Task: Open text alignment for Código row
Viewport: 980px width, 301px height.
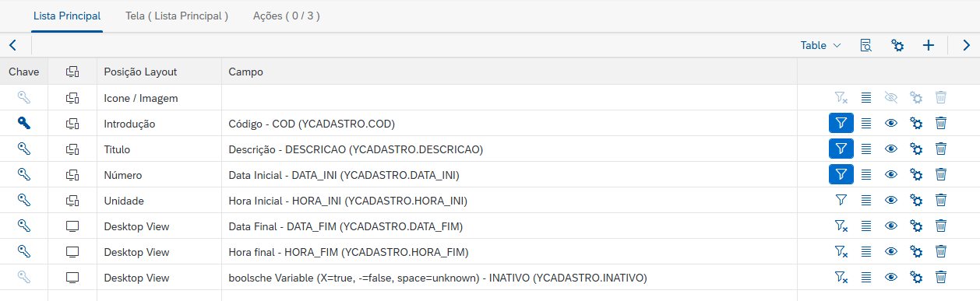Action: [x=866, y=123]
